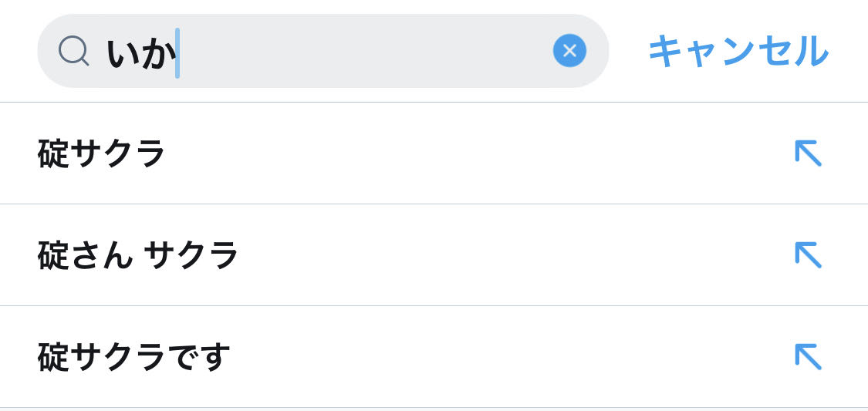Open the 碇サクラです suggestion
The width and height of the screenshot is (868, 411).
click(134, 357)
